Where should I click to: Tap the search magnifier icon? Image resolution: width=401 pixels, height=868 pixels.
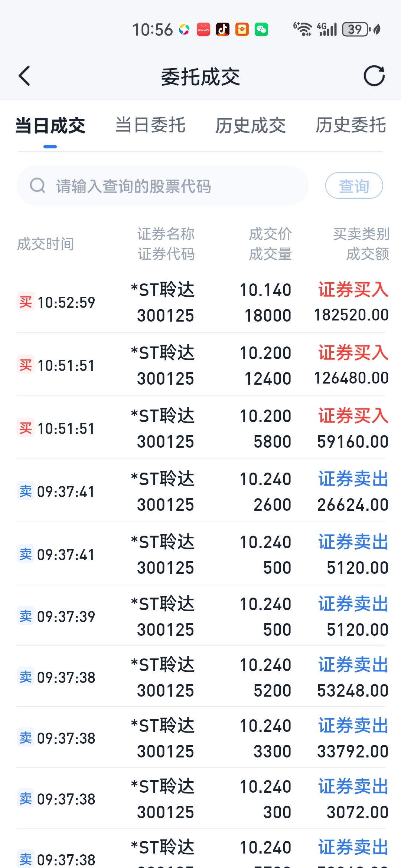click(x=38, y=185)
